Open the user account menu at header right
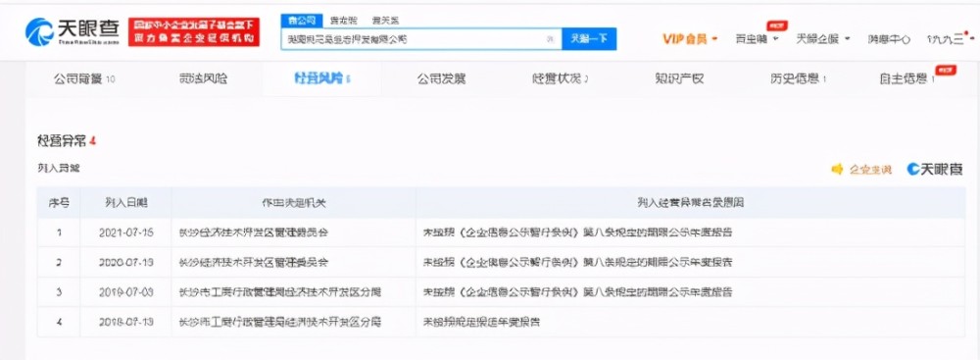Viewport: 980px width, 360px height. click(x=950, y=39)
